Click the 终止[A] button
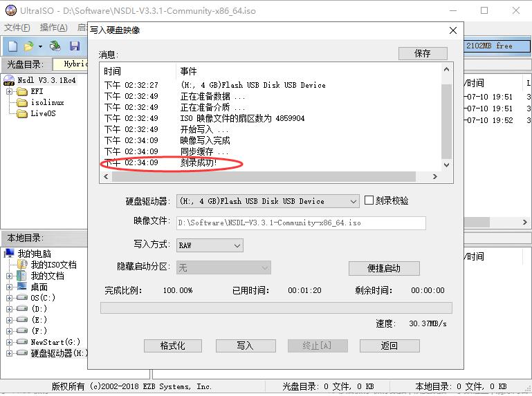 pos(318,346)
